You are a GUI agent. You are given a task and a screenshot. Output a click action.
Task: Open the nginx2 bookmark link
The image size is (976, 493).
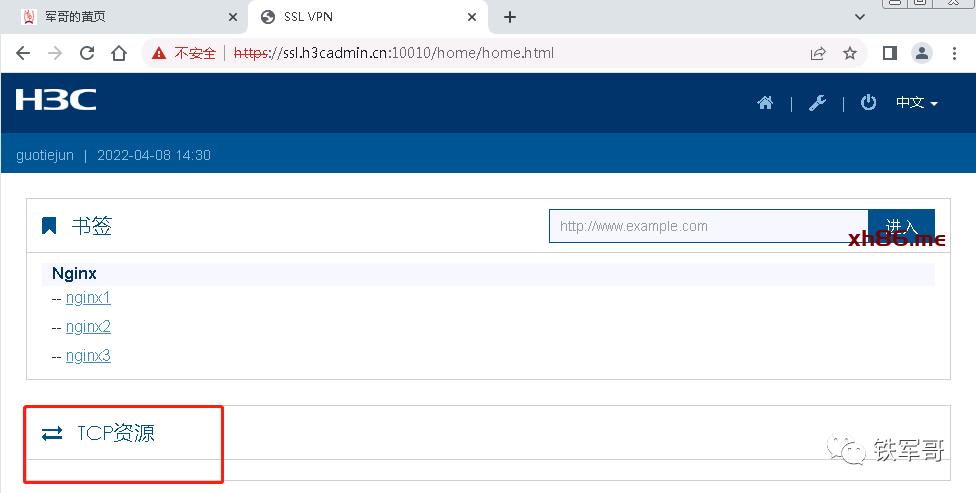click(88, 327)
